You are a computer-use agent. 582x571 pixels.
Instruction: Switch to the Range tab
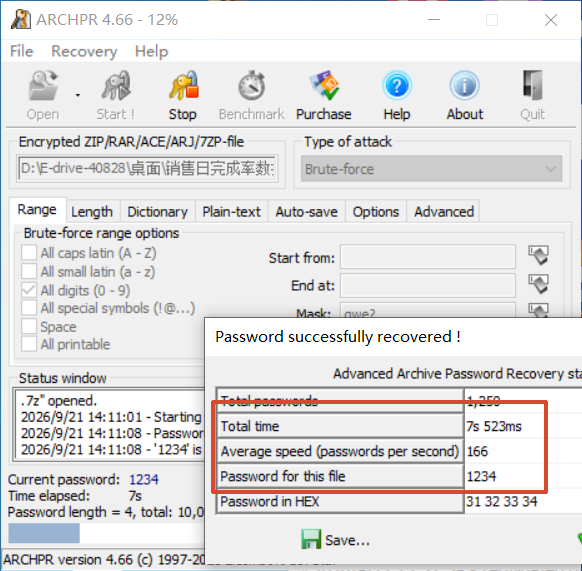pyautogui.click(x=37, y=210)
